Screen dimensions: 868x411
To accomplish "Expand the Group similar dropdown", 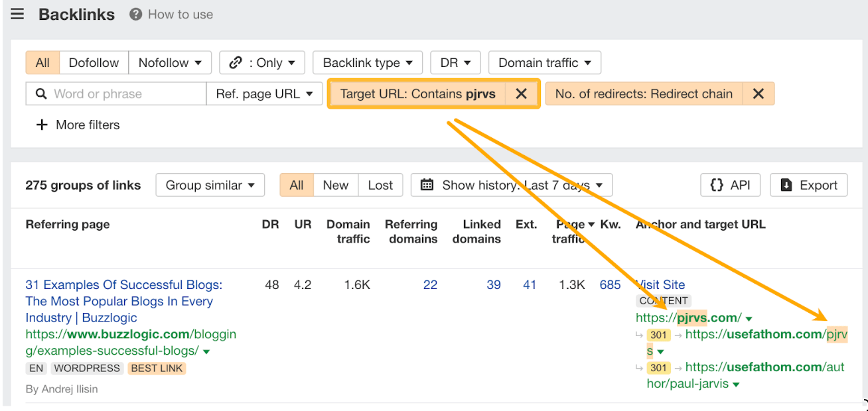I will (210, 186).
